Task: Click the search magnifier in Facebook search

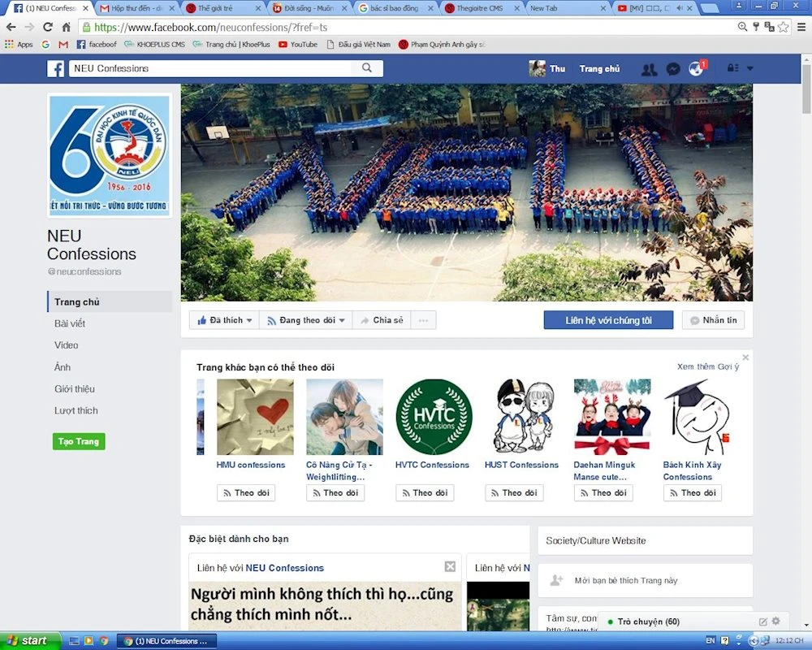Action: coord(367,69)
